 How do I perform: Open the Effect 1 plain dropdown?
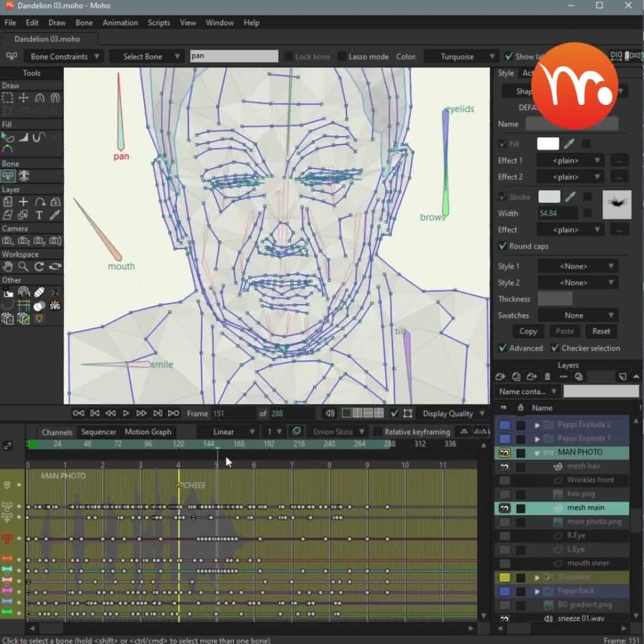(x=570, y=160)
